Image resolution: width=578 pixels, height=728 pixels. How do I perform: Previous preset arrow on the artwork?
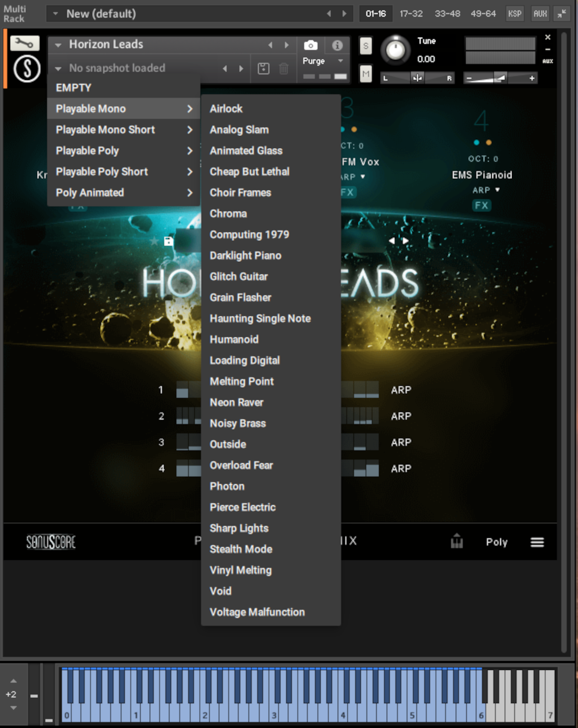(x=392, y=240)
